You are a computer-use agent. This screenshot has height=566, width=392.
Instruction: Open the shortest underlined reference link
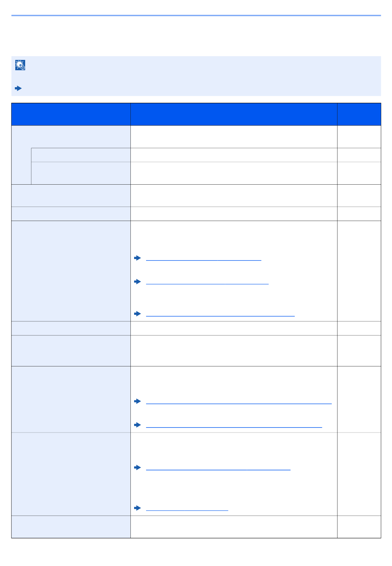[187, 508]
